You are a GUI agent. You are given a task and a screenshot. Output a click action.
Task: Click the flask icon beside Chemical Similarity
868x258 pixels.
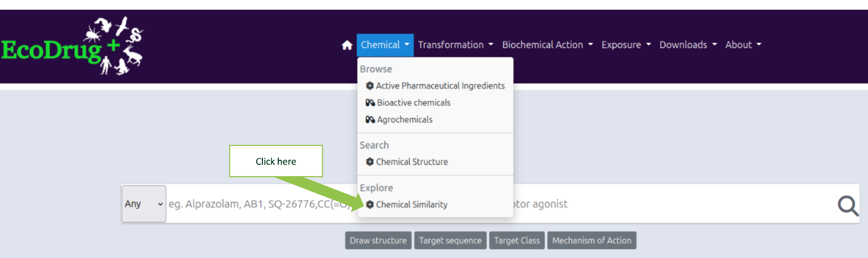[x=370, y=204]
